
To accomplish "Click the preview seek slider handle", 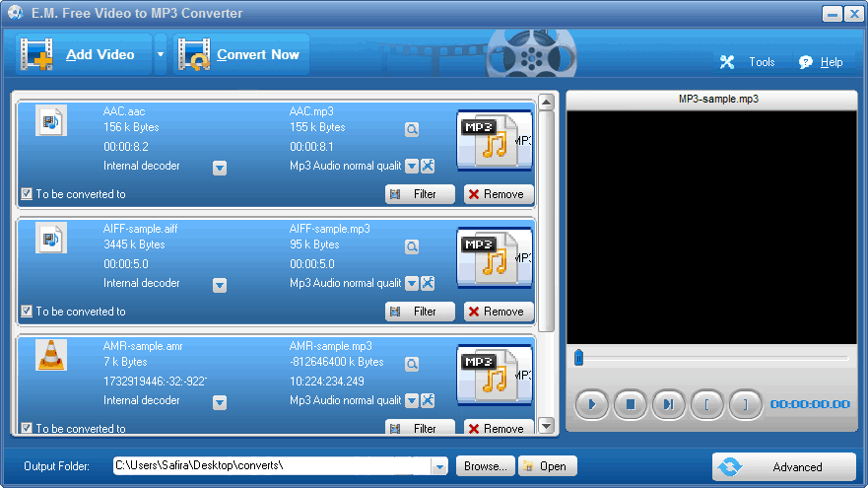I will 578,358.
